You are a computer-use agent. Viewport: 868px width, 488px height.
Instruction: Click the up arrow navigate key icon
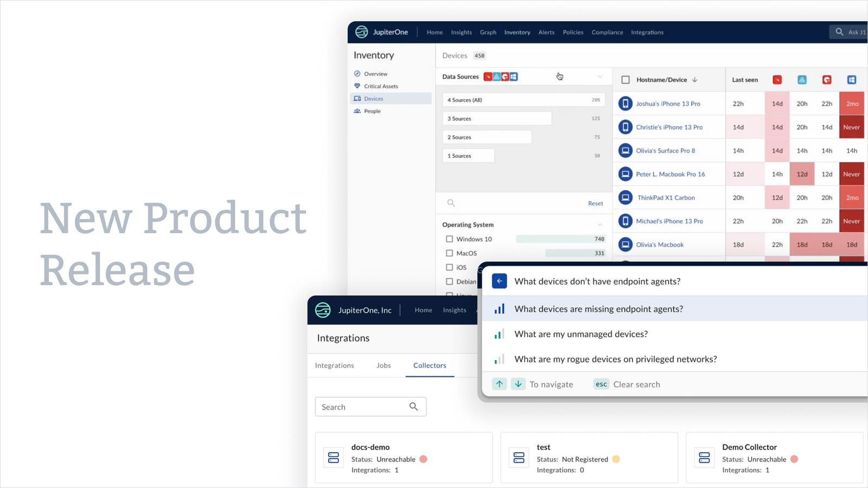(x=499, y=384)
